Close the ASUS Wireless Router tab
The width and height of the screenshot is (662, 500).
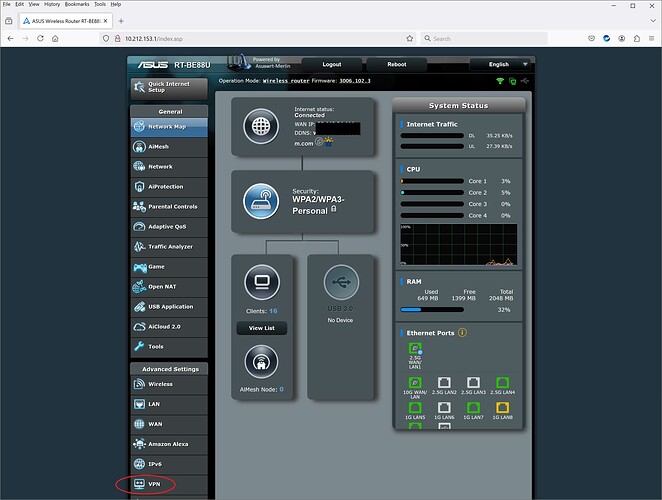tap(106, 21)
